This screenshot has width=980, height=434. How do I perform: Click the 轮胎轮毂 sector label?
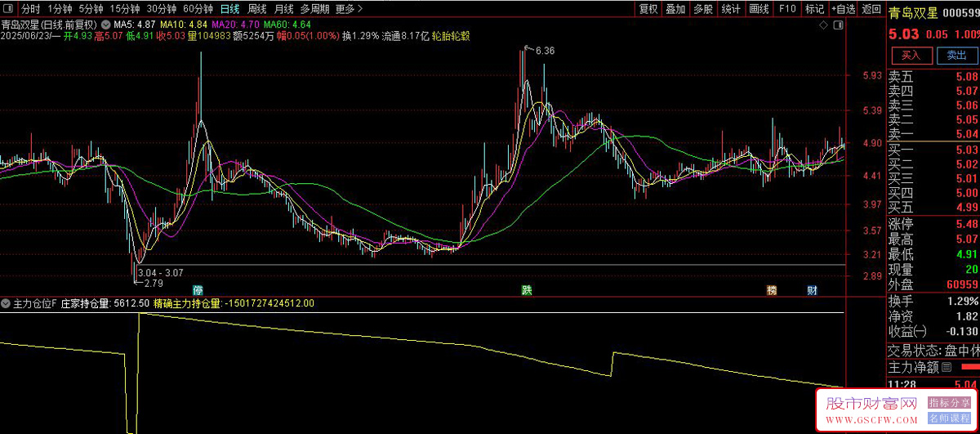click(x=450, y=37)
